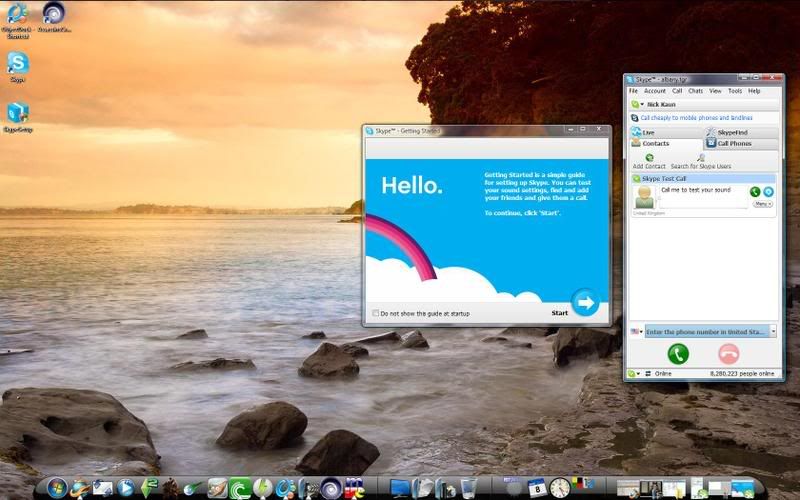
Task: Open the File menu in Skype
Action: [633, 91]
